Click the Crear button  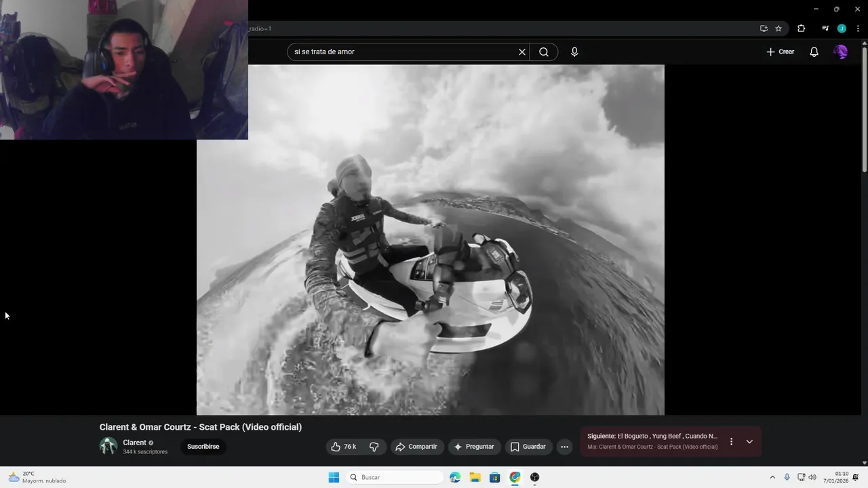[x=781, y=52]
